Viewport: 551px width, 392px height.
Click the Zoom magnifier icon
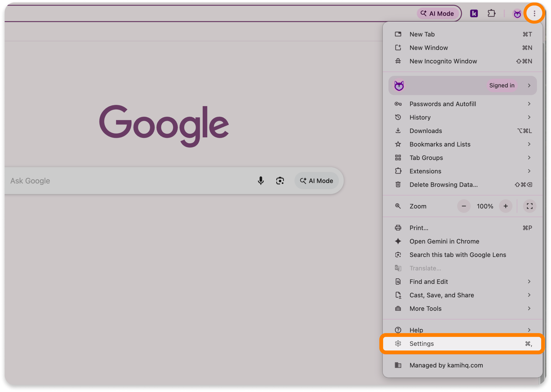click(x=398, y=206)
